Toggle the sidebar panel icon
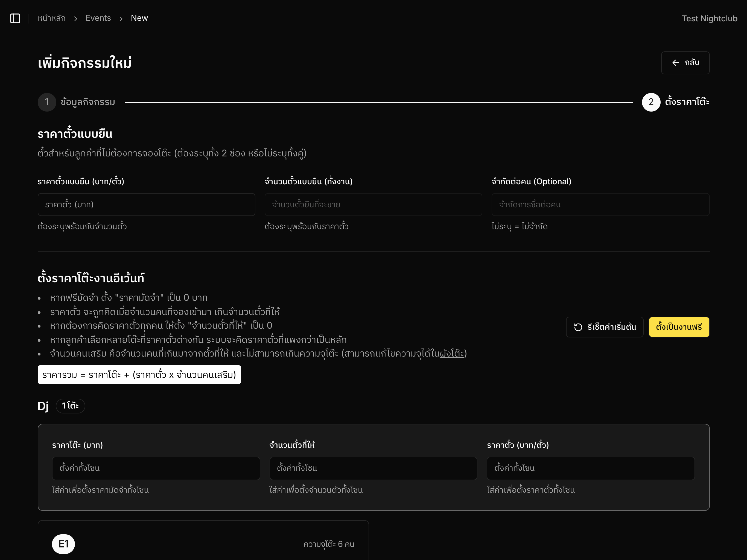 tap(15, 18)
